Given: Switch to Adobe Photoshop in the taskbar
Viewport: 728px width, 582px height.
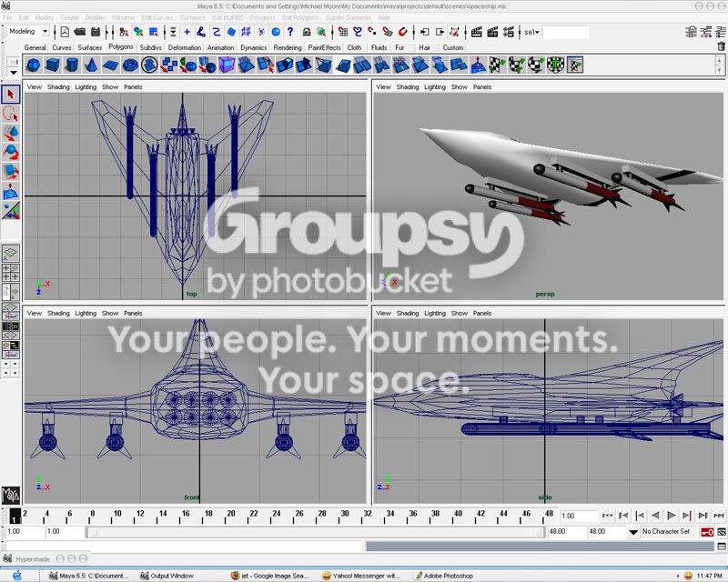Looking at the screenshot, I should [443, 576].
